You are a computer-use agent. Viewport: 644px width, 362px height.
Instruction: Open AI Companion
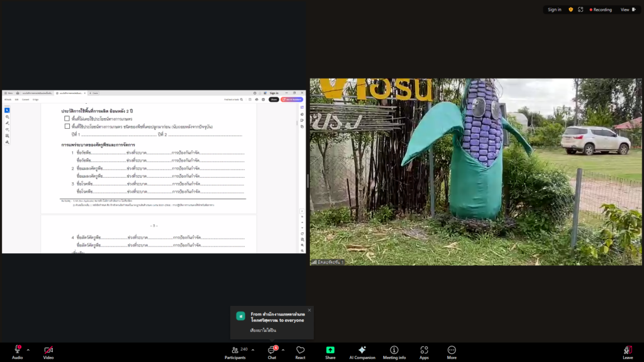(362, 351)
